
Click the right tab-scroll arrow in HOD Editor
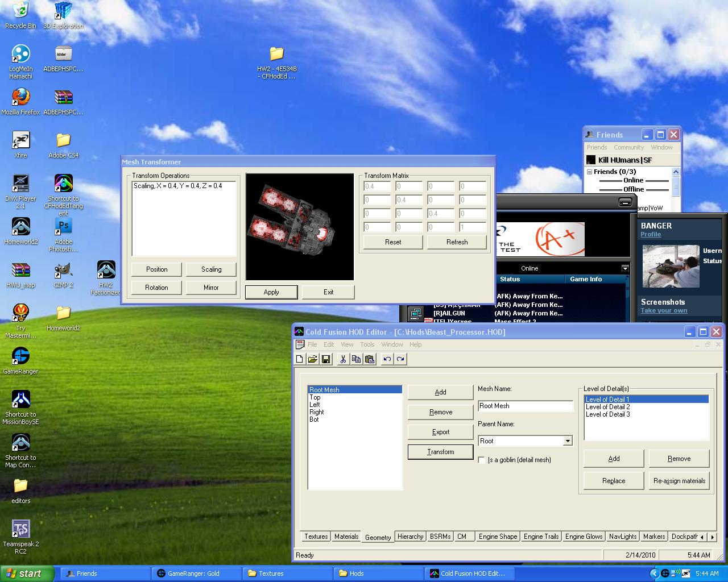(712, 537)
